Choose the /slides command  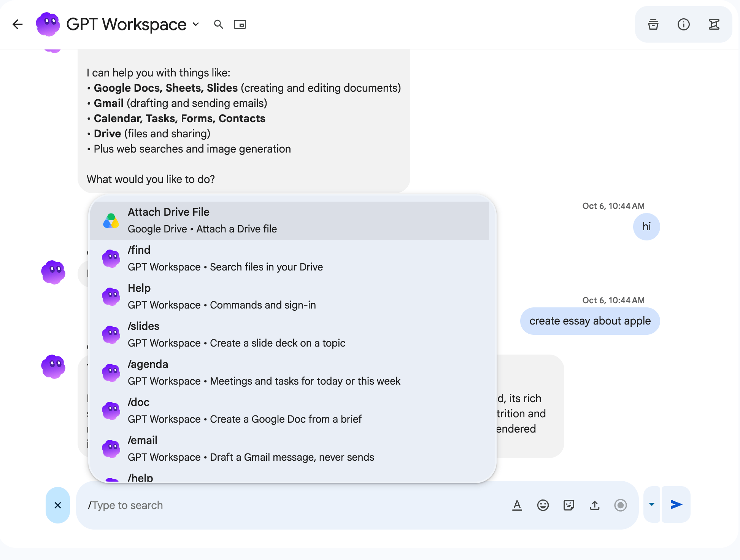pyautogui.click(x=289, y=335)
